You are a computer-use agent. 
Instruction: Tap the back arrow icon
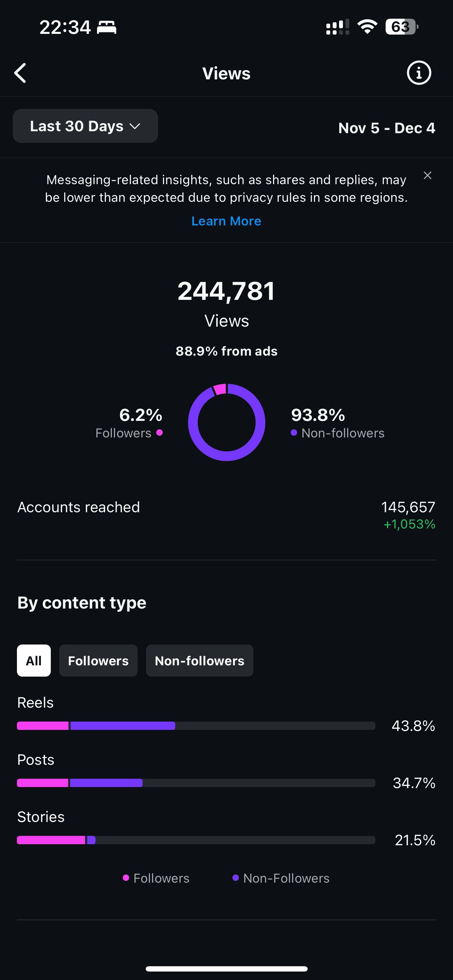20,73
